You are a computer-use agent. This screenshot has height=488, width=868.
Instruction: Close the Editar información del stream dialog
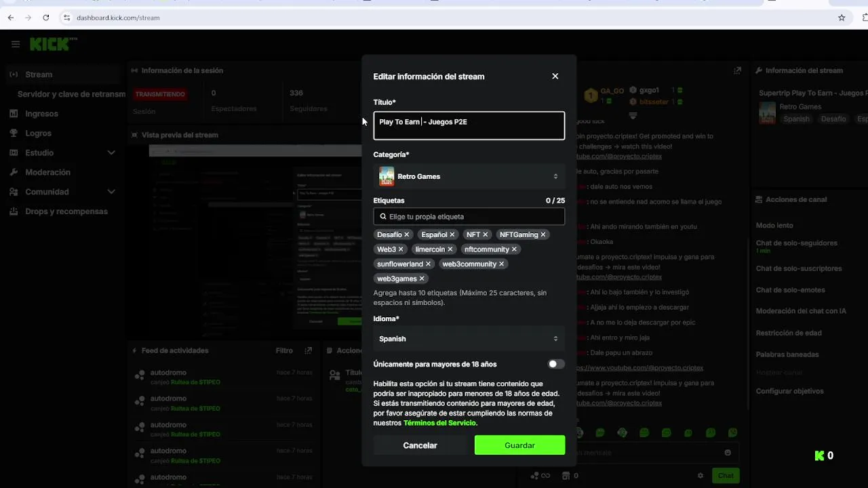coord(555,76)
